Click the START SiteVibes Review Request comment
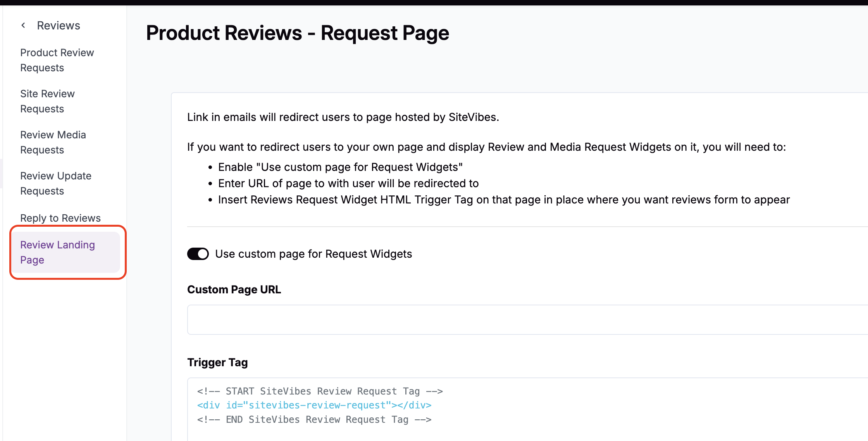This screenshot has height=441, width=868. [x=320, y=391]
